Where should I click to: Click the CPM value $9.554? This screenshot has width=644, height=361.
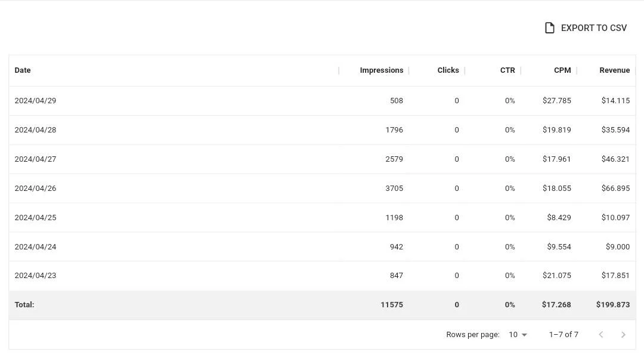[x=559, y=246]
